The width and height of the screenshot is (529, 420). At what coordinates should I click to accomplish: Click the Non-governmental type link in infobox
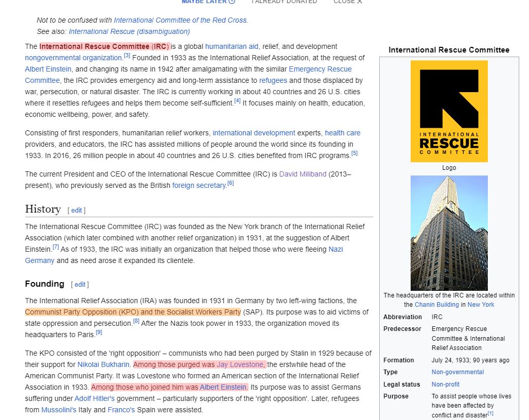[457, 372]
